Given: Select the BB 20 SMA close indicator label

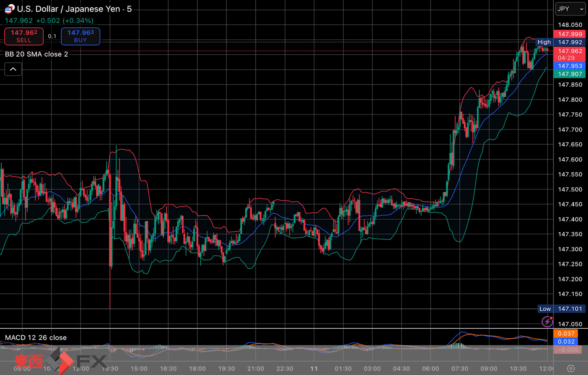Looking at the screenshot, I should (x=37, y=54).
